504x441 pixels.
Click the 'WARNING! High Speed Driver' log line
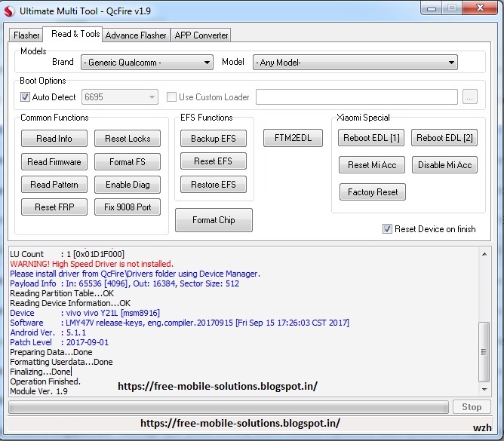pyautogui.click(x=91, y=264)
